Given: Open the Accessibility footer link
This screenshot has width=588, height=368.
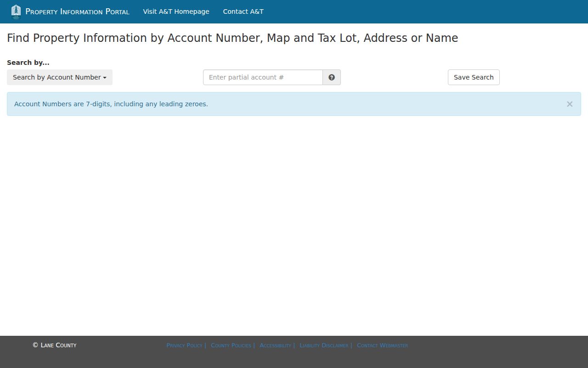Looking at the screenshot, I should [x=275, y=345].
